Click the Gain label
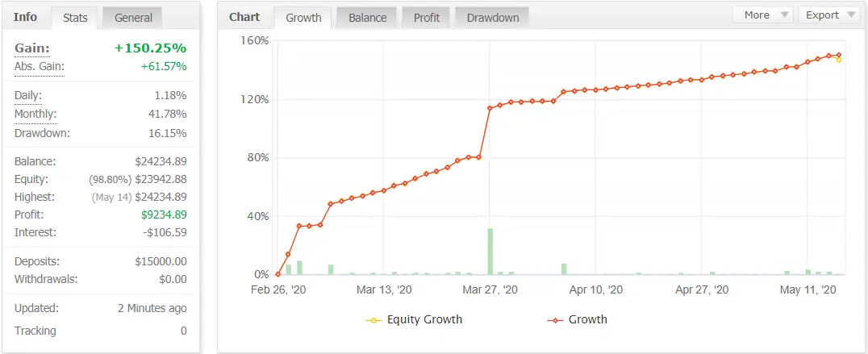Viewport: 868px width, 354px height. [31, 48]
